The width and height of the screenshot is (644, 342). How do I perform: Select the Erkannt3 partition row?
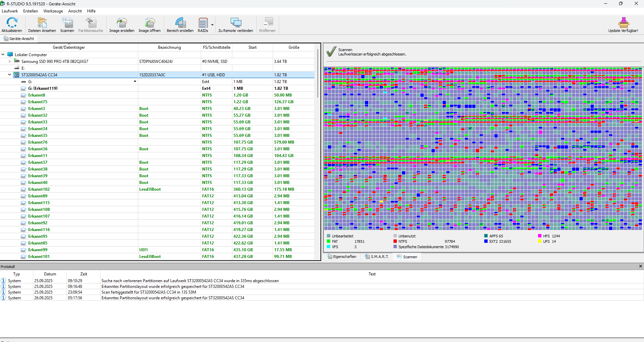(157, 109)
